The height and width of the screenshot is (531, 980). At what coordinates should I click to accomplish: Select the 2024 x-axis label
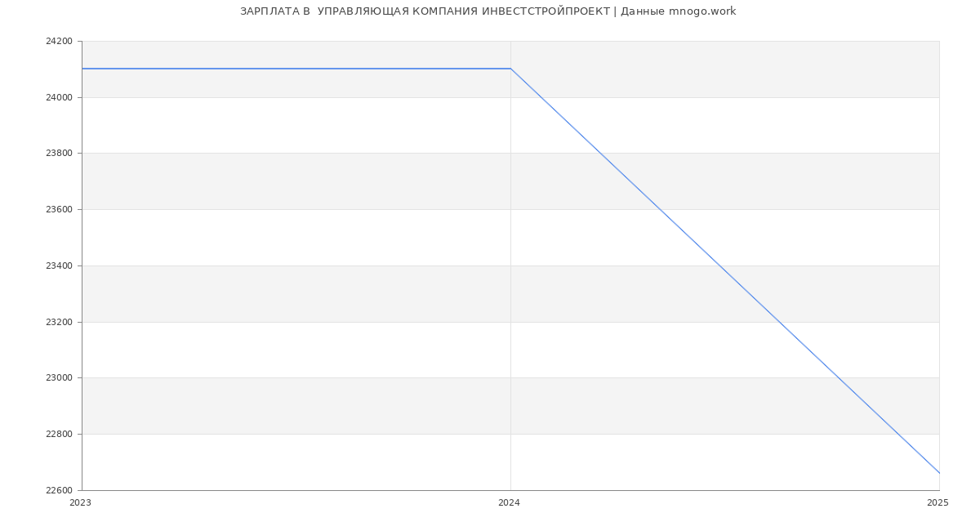coord(509,503)
